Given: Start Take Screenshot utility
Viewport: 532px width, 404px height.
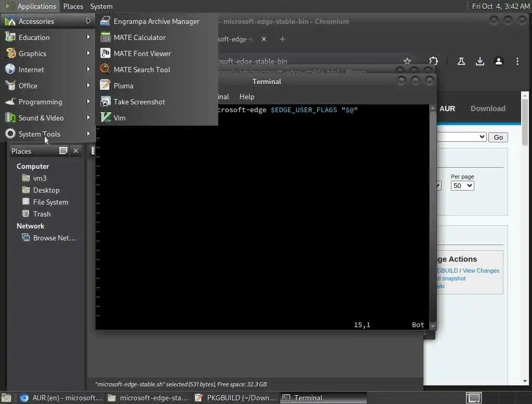Looking at the screenshot, I should 156,102.
